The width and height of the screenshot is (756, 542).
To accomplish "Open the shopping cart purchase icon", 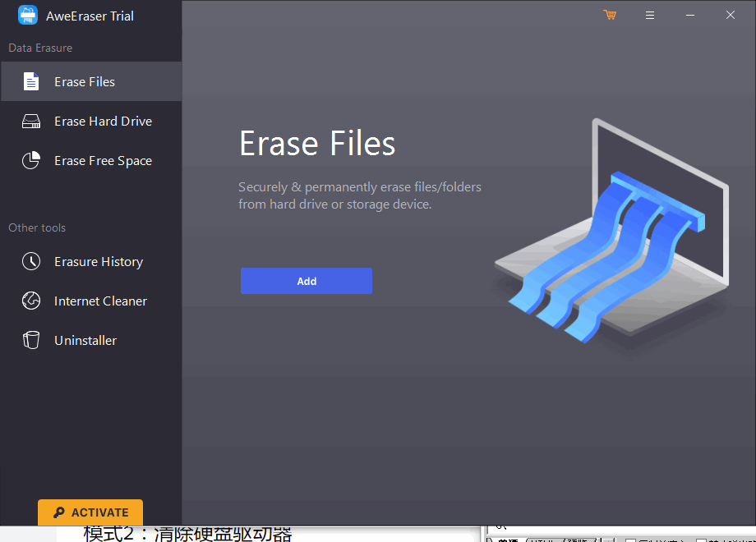I will pyautogui.click(x=610, y=15).
